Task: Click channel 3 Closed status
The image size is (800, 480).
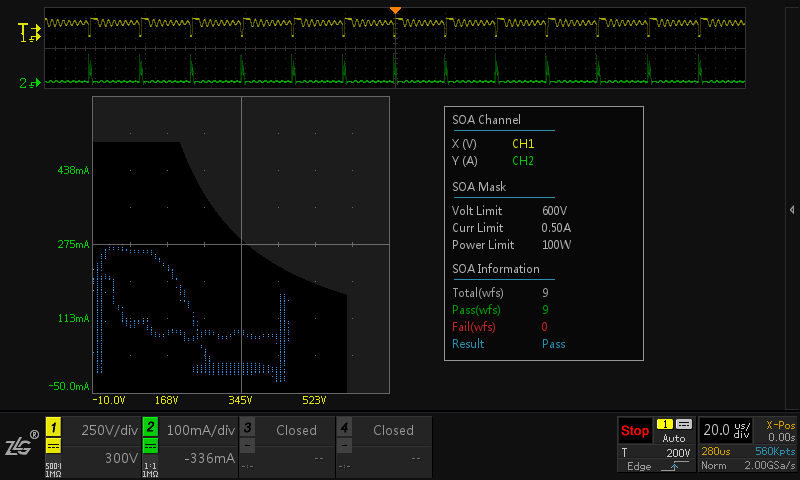Action: 296,431
